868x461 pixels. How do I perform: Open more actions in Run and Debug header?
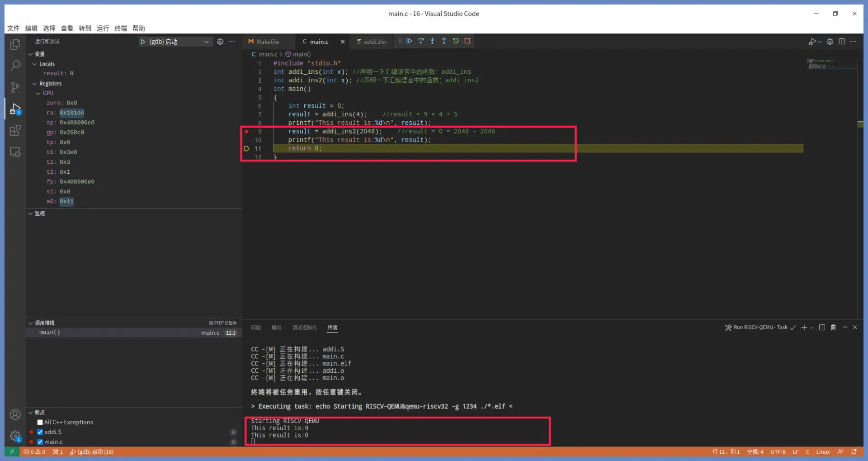click(232, 42)
